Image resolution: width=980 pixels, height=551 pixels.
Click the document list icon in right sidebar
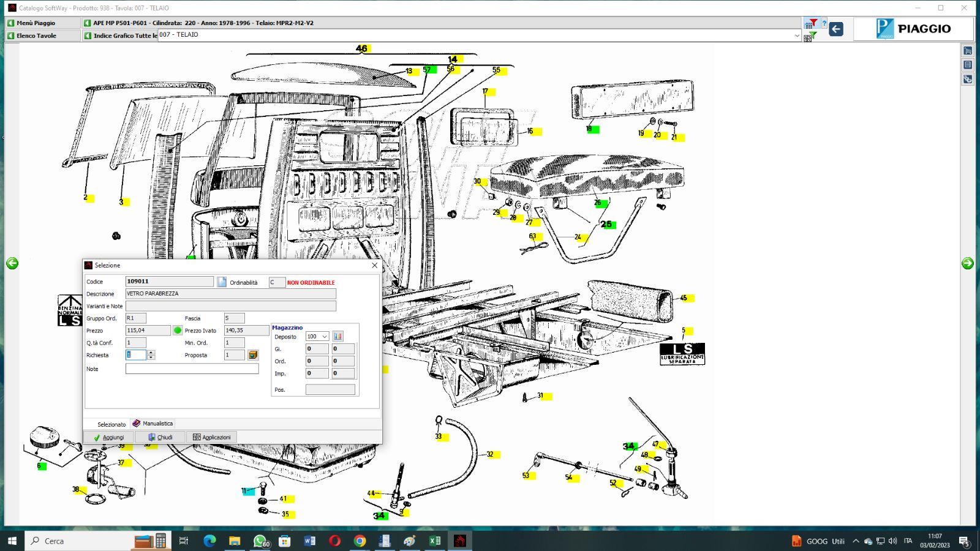[968, 65]
